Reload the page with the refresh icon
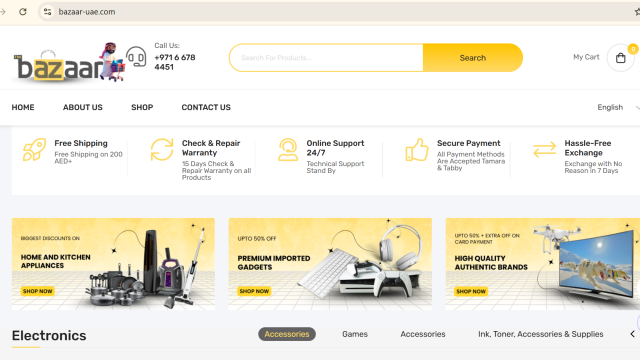Screen dimensions: 640x360 [x=23, y=11]
